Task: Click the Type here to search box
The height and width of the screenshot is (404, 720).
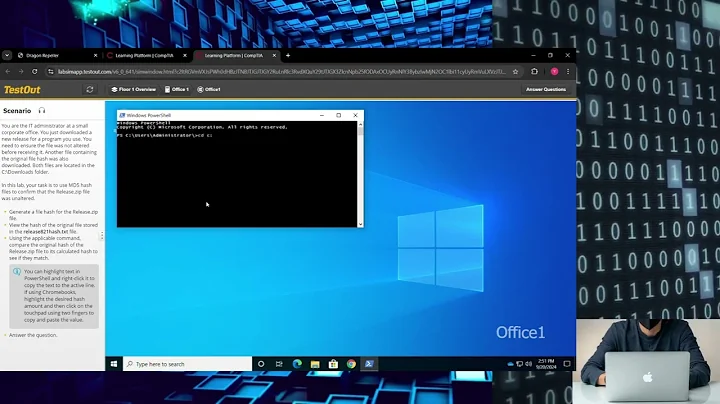Action: coord(187,364)
